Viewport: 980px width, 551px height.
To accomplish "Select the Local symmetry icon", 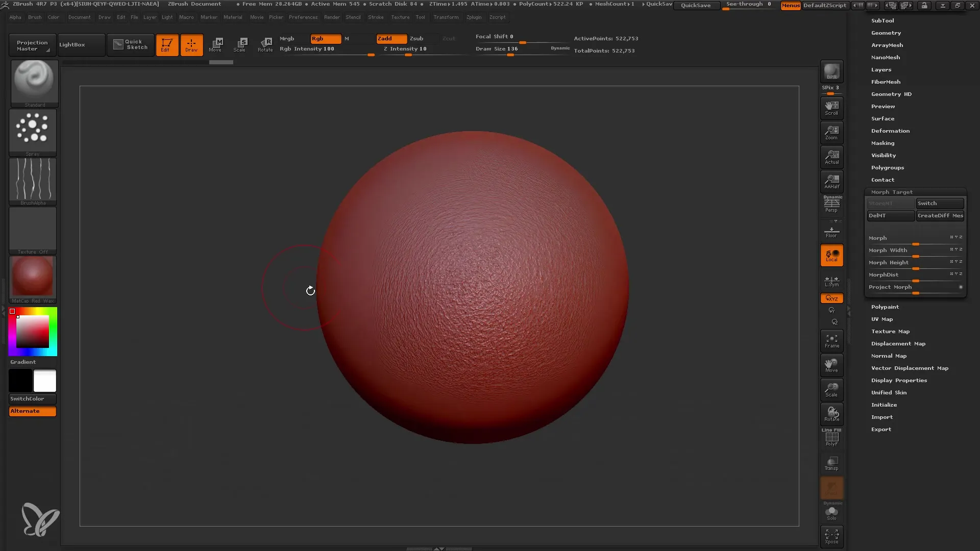I will click(831, 280).
